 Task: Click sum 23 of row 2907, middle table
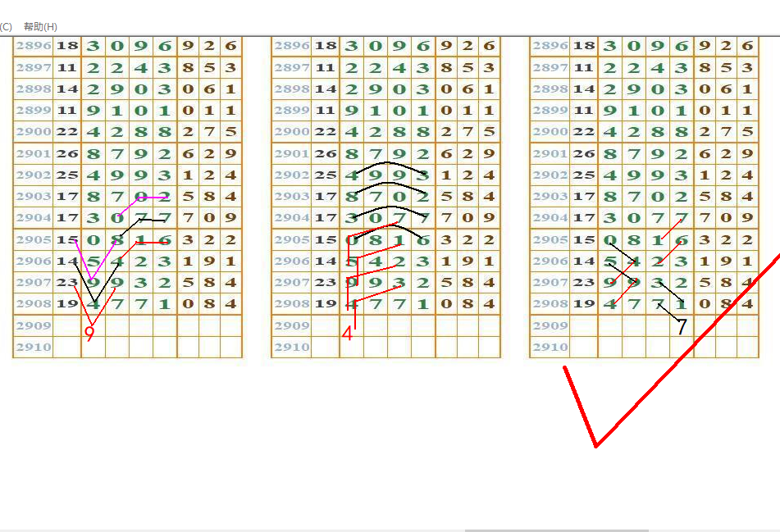[x=326, y=283]
